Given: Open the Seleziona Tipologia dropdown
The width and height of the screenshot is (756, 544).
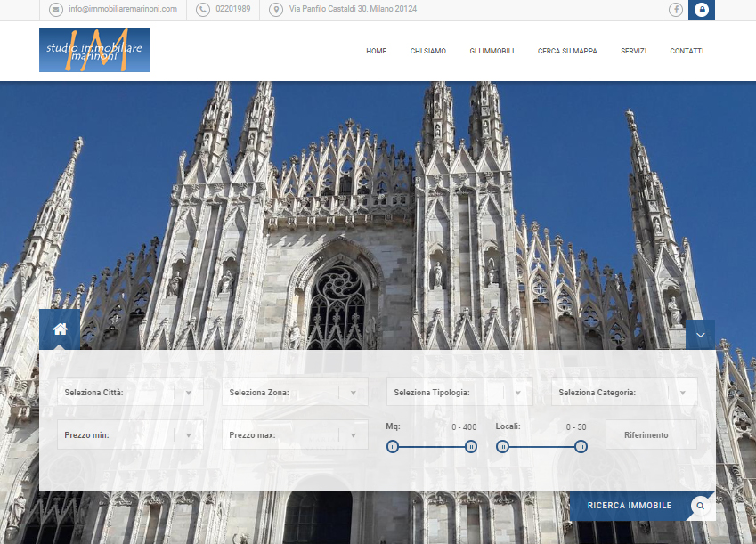Looking at the screenshot, I should 459,392.
